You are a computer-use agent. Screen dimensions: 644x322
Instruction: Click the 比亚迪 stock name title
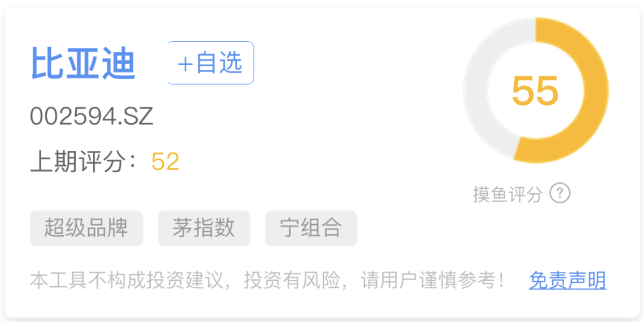[x=83, y=63]
